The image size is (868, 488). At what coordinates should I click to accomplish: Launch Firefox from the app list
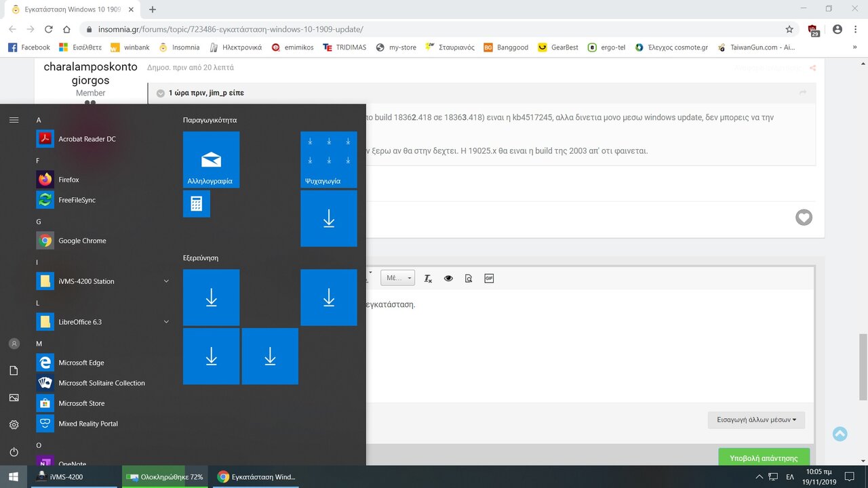click(68, 180)
